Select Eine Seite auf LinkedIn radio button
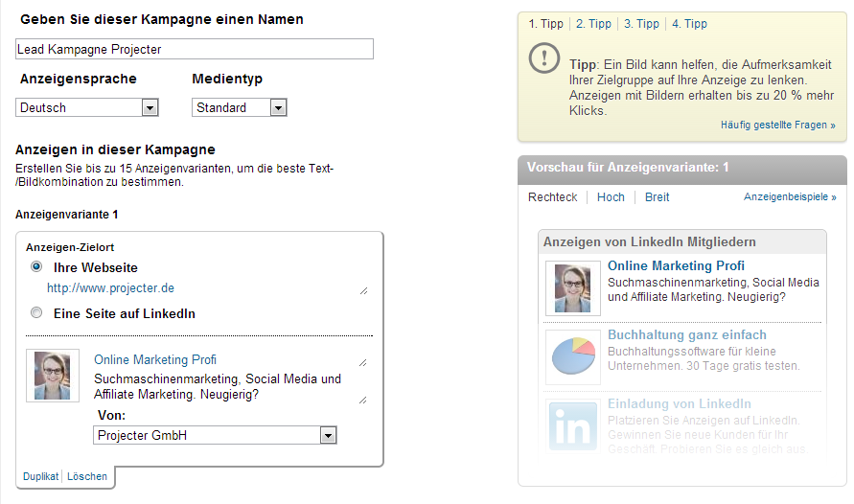 pos(36,312)
